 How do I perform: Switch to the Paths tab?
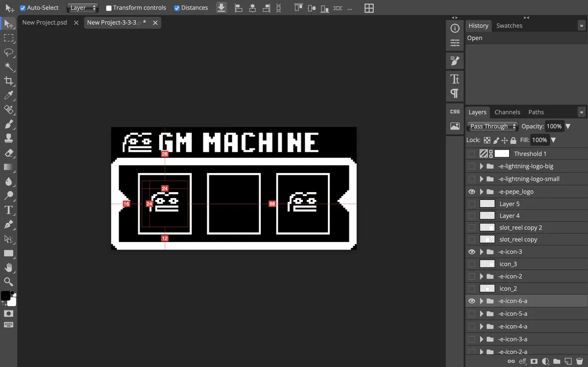(536, 112)
